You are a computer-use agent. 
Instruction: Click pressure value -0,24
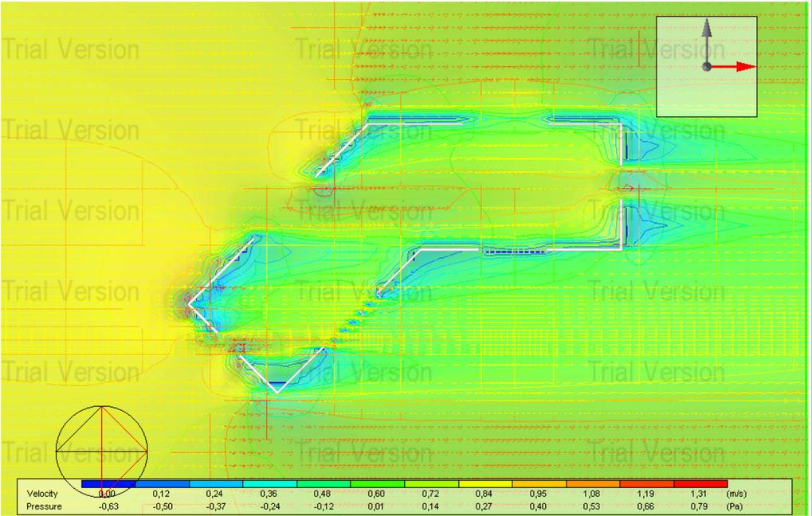click(x=269, y=506)
